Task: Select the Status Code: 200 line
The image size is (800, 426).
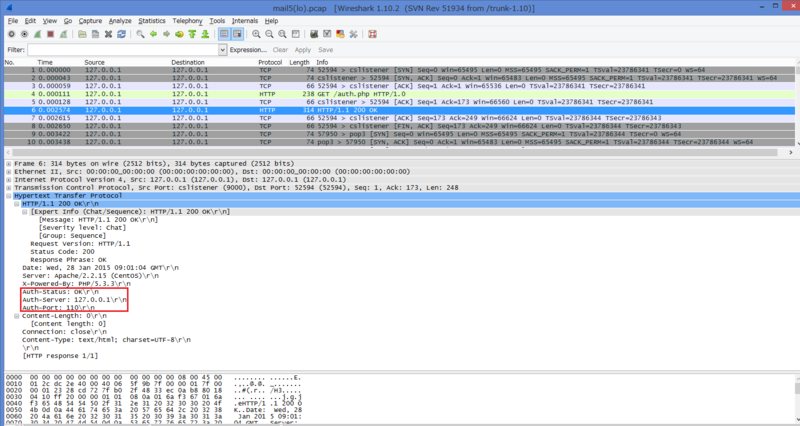Action: 62,252
